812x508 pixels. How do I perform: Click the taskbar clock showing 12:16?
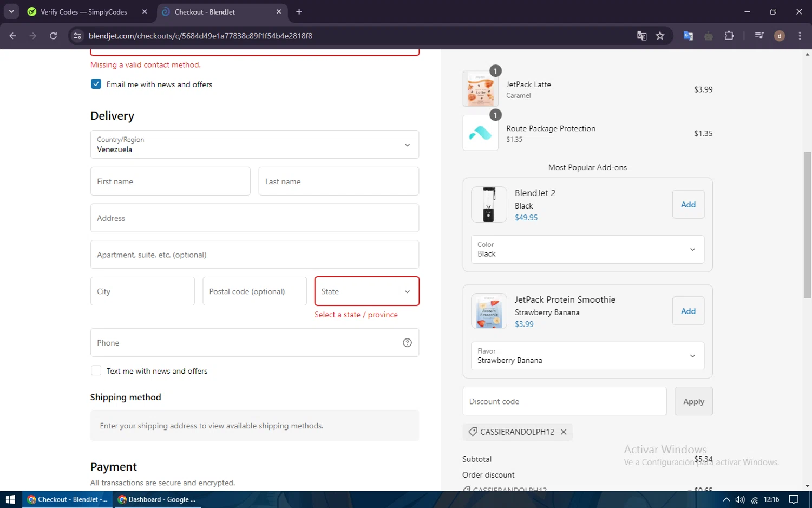coord(771,499)
